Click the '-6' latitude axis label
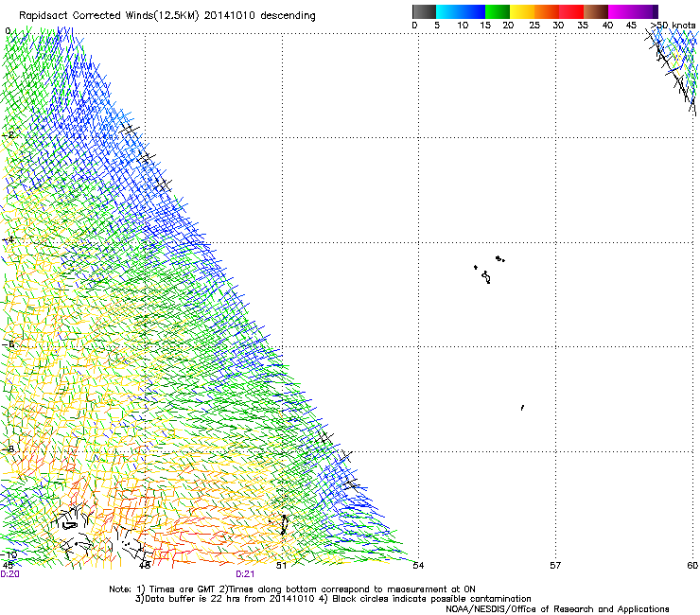700x615 pixels. tap(9, 344)
